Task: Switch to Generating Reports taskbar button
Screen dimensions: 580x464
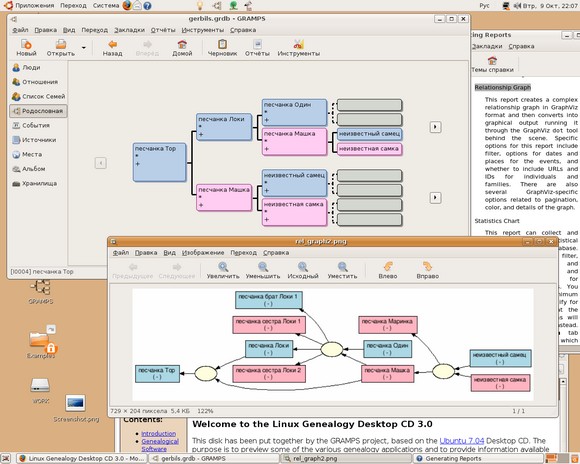Action: 478,458
